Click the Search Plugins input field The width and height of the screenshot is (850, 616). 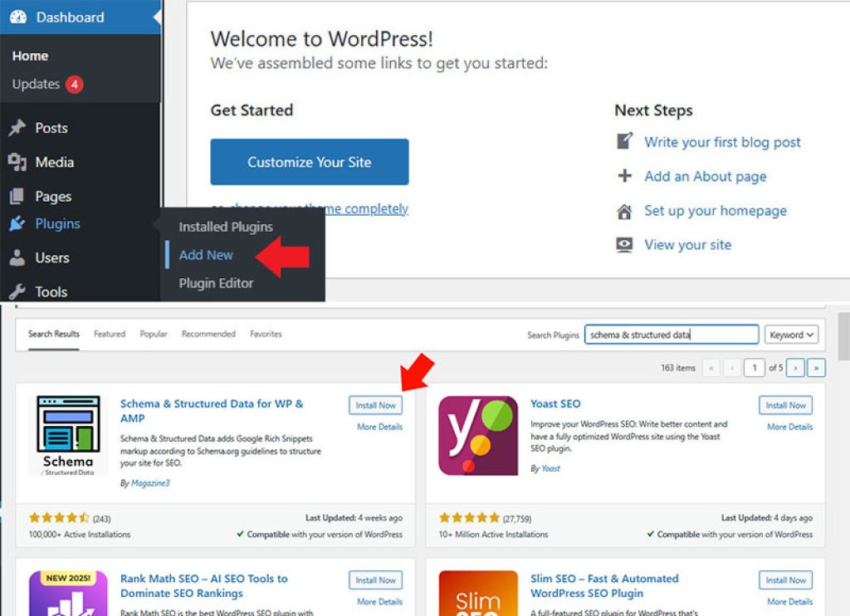click(x=671, y=335)
